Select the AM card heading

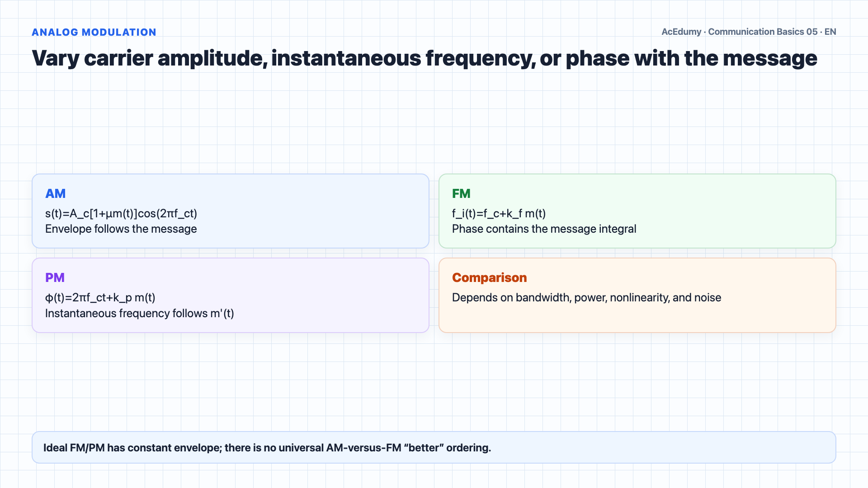click(x=56, y=193)
